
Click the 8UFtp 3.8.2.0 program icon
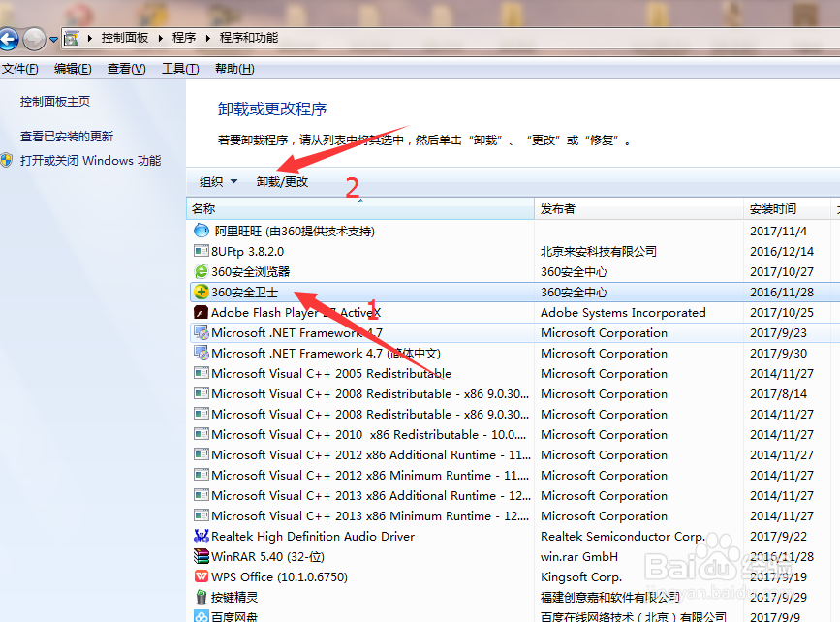(x=202, y=251)
